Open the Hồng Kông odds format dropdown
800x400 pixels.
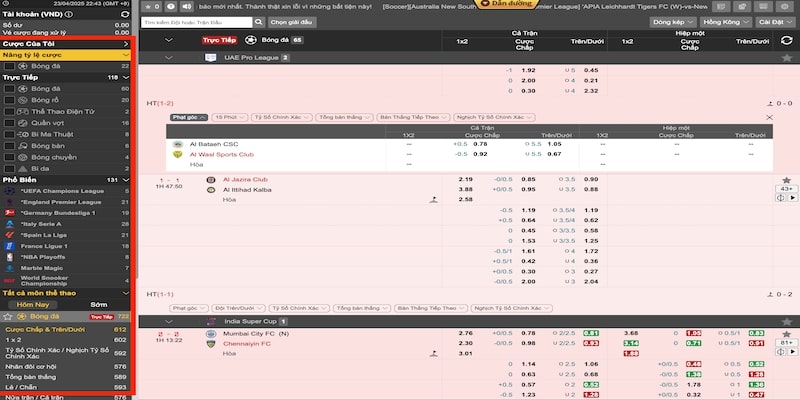pos(726,21)
